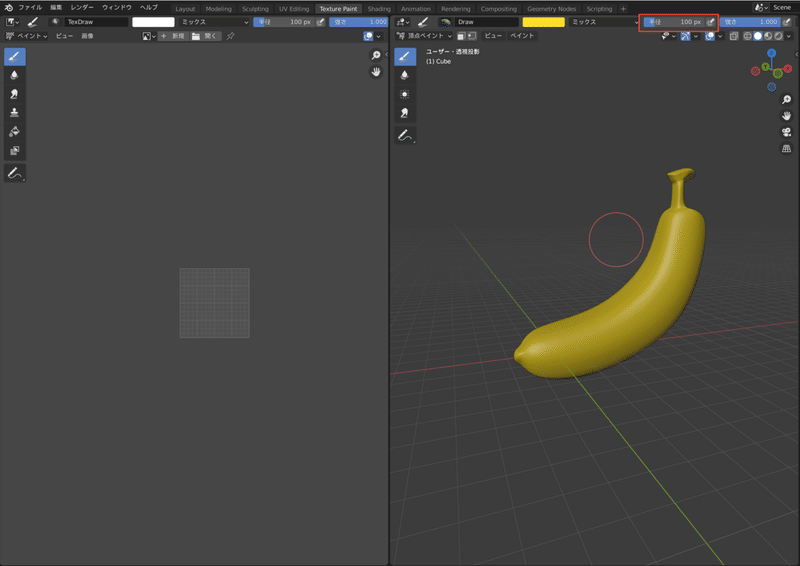
Task: Toggle viewport overlays button
Action: tap(709, 36)
